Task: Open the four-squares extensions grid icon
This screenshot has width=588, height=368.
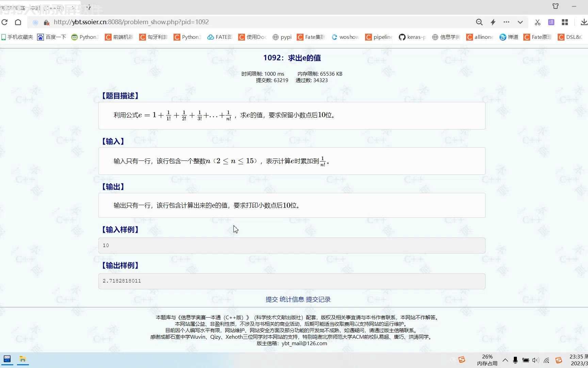Action: pos(565,22)
